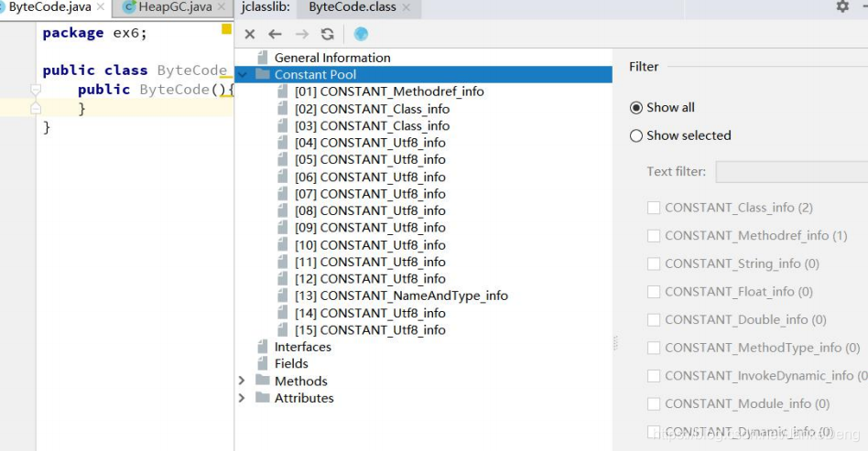Switch to the ByteCode.java tab

pos(49,7)
